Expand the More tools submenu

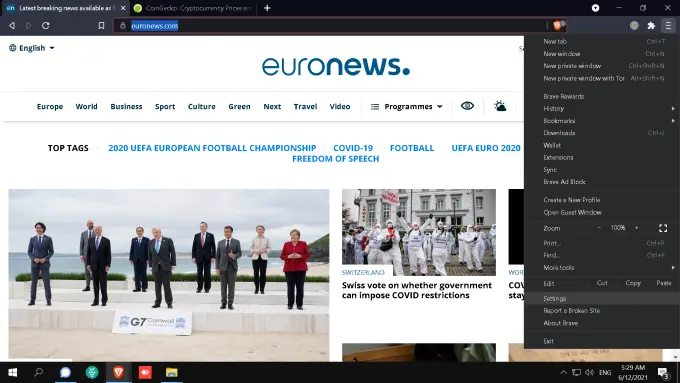[x=602, y=268]
